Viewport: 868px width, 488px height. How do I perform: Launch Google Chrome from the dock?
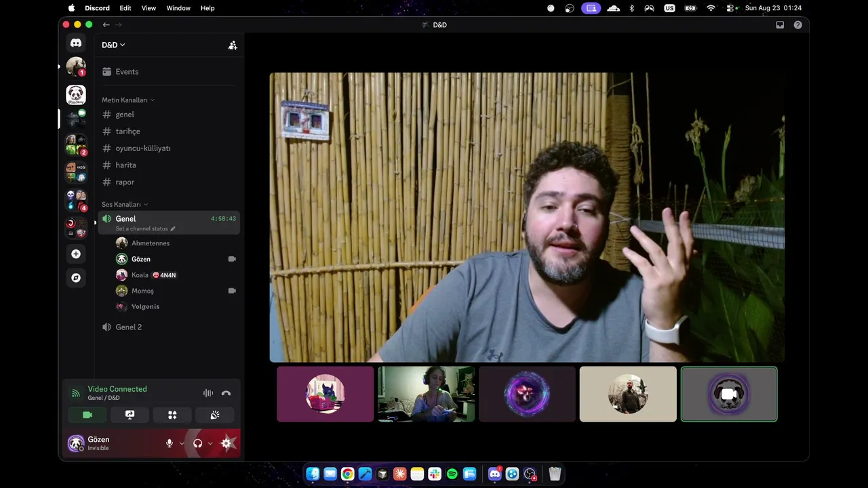pyautogui.click(x=347, y=474)
